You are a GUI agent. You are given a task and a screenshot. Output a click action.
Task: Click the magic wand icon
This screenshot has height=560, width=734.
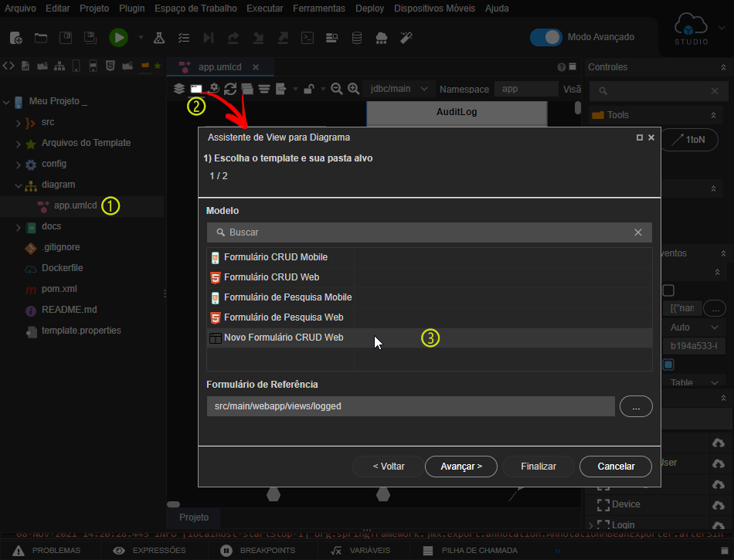tap(406, 38)
